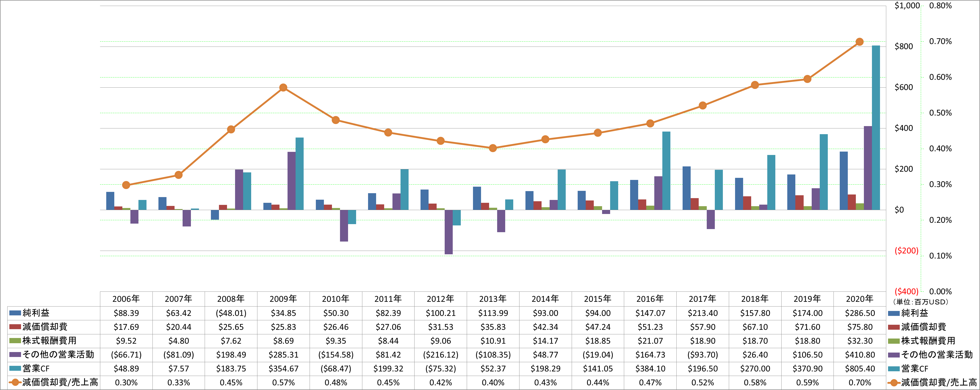Click the $1,000 axis label
980x390 pixels.
pos(907,6)
